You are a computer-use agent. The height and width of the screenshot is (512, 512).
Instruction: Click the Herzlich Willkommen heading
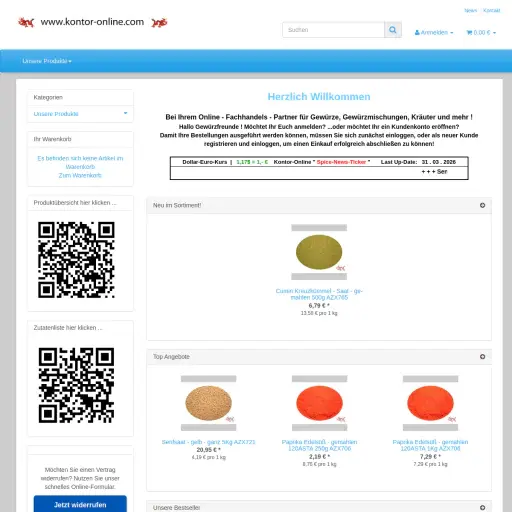tap(319, 97)
